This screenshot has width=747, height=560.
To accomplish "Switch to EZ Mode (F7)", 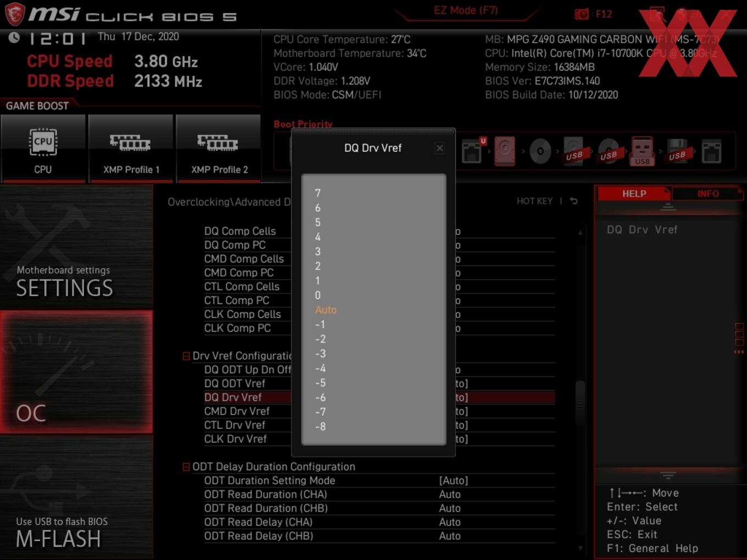I will click(466, 10).
